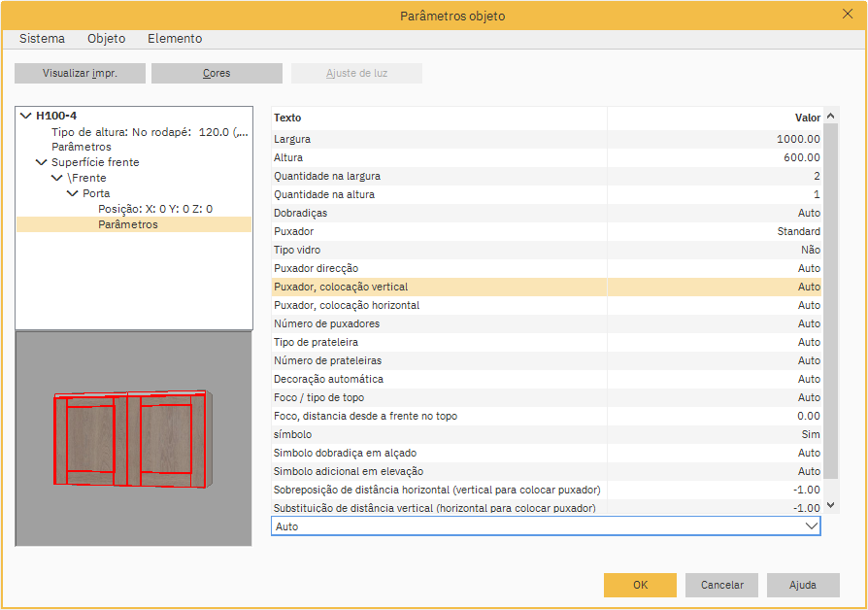This screenshot has width=868, height=610.
Task: Click the Visualizar impr. button
Action: 80,74
